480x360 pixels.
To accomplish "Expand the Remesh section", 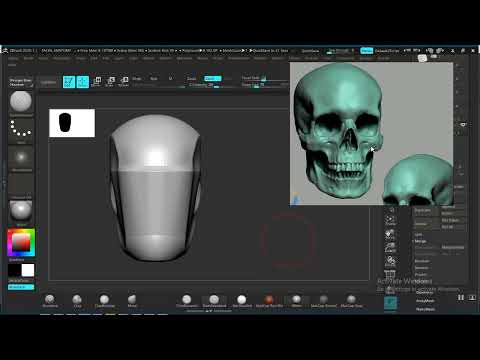I will (422, 268).
